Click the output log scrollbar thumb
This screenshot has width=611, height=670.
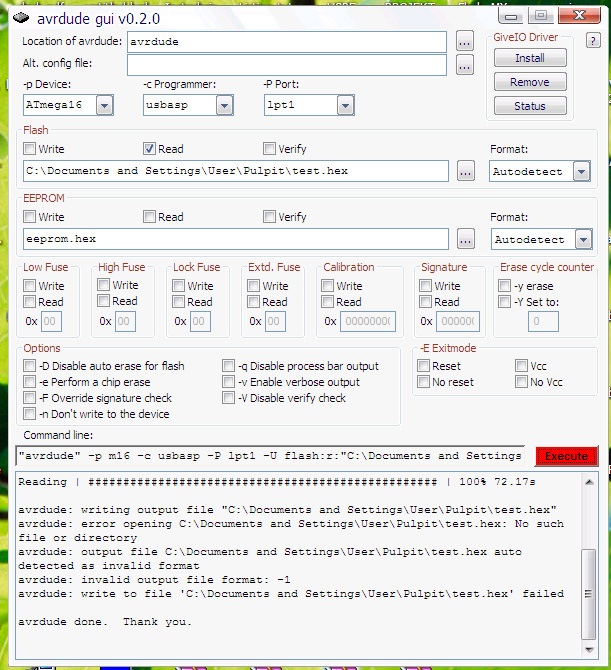click(589, 594)
